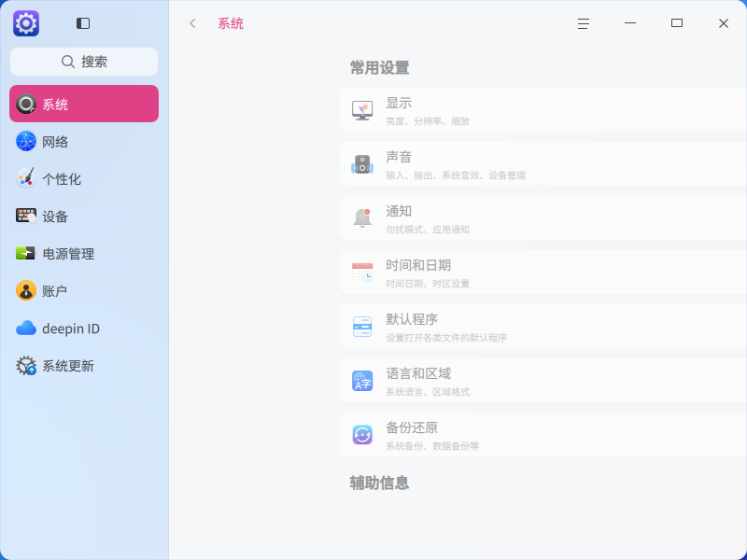Open the hamburger main menu
This screenshot has height=560, width=747.
584,23
